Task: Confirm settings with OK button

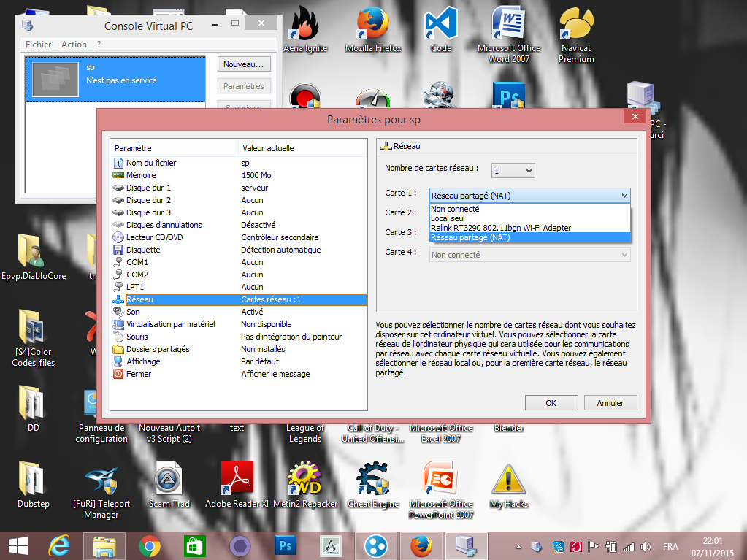Action: tap(551, 403)
